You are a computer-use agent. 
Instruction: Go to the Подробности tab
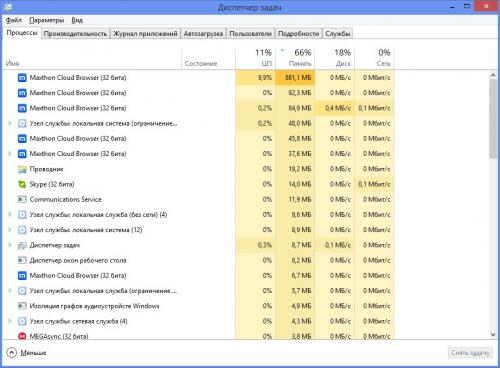coord(299,34)
